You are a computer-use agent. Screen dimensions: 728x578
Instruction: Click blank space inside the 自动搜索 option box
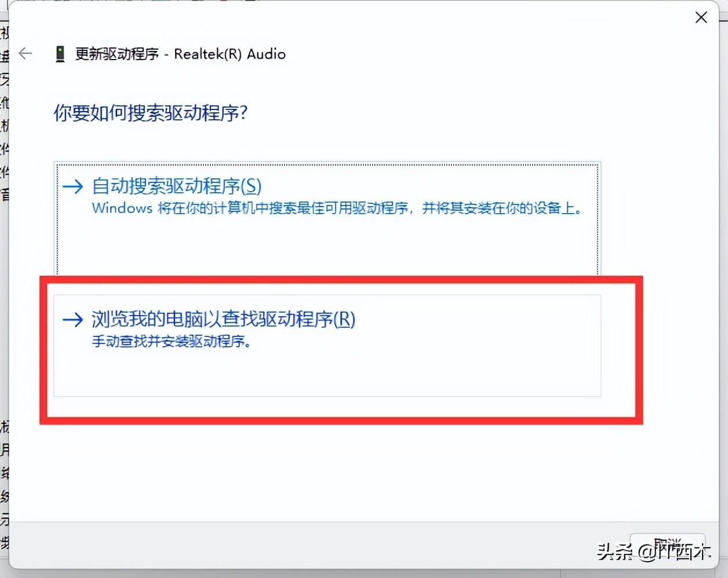click(327, 246)
